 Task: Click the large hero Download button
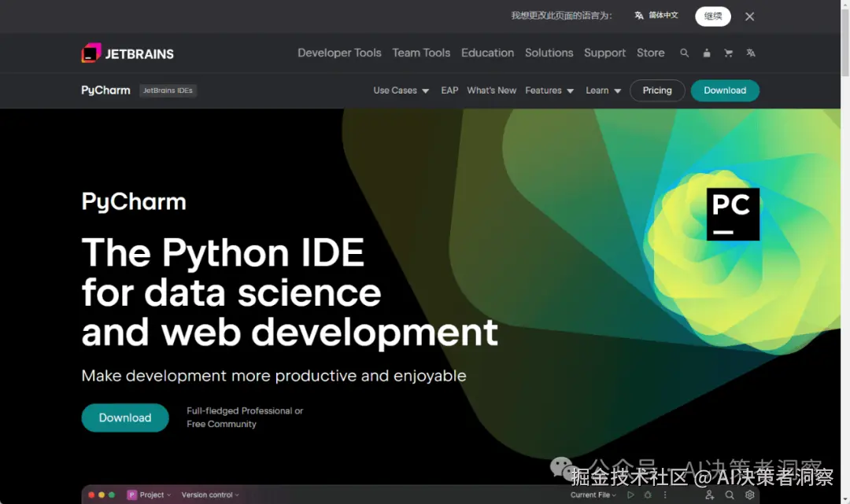[125, 418]
